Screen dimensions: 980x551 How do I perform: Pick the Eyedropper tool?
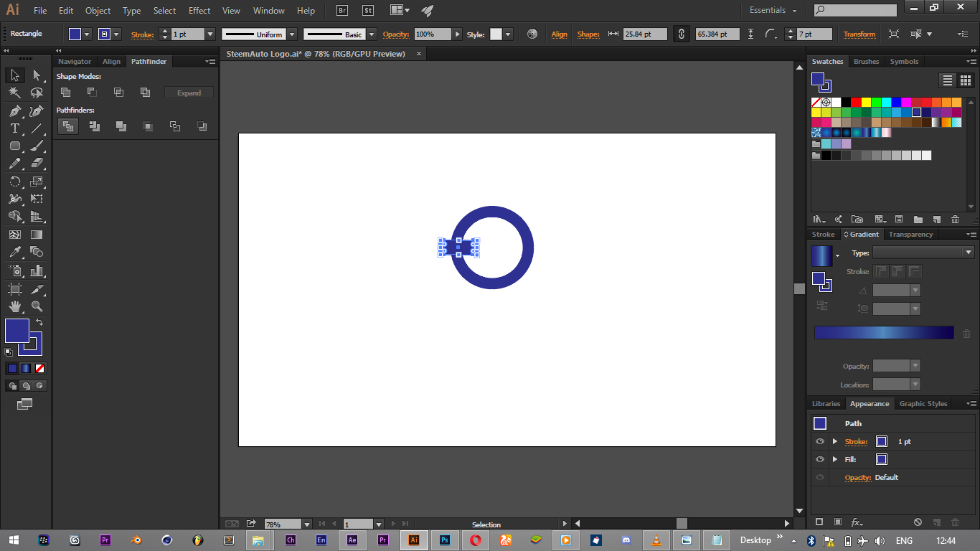(x=14, y=252)
